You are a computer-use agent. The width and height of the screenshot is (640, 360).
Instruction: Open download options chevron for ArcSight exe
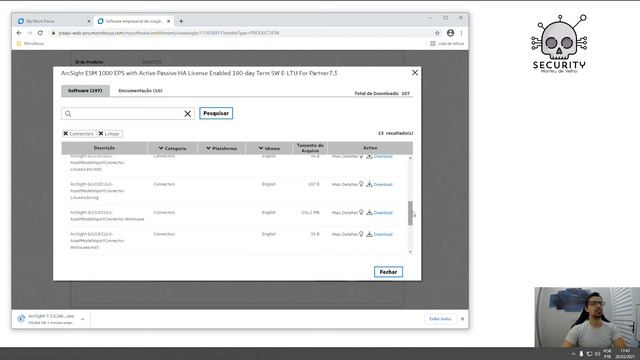[82, 319]
